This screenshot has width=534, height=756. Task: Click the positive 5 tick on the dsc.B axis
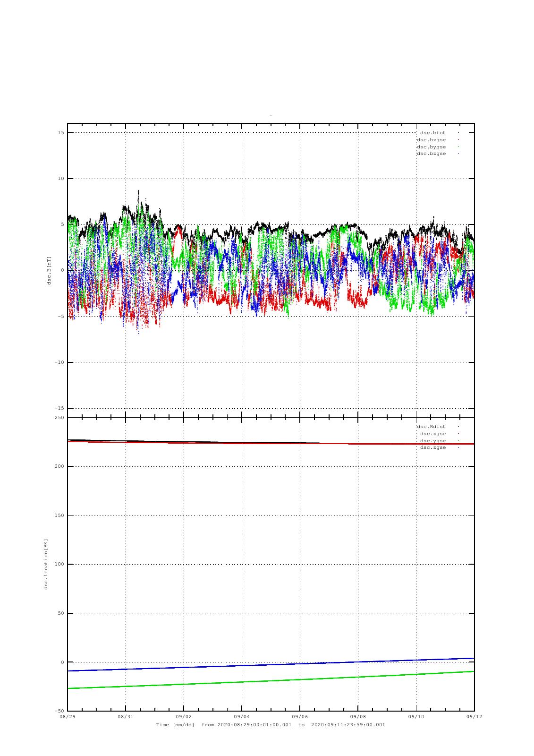point(62,224)
